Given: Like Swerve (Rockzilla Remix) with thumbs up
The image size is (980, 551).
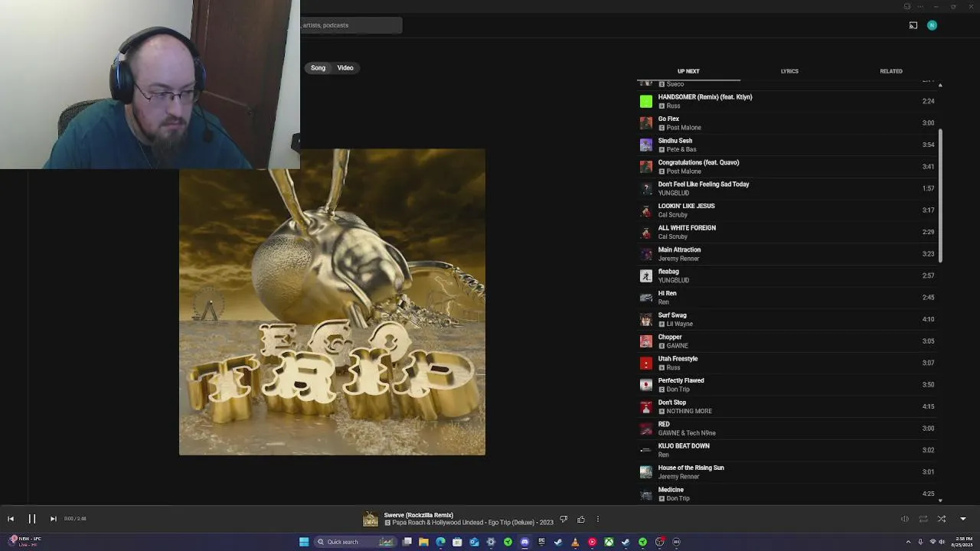Looking at the screenshot, I should [581, 519].
